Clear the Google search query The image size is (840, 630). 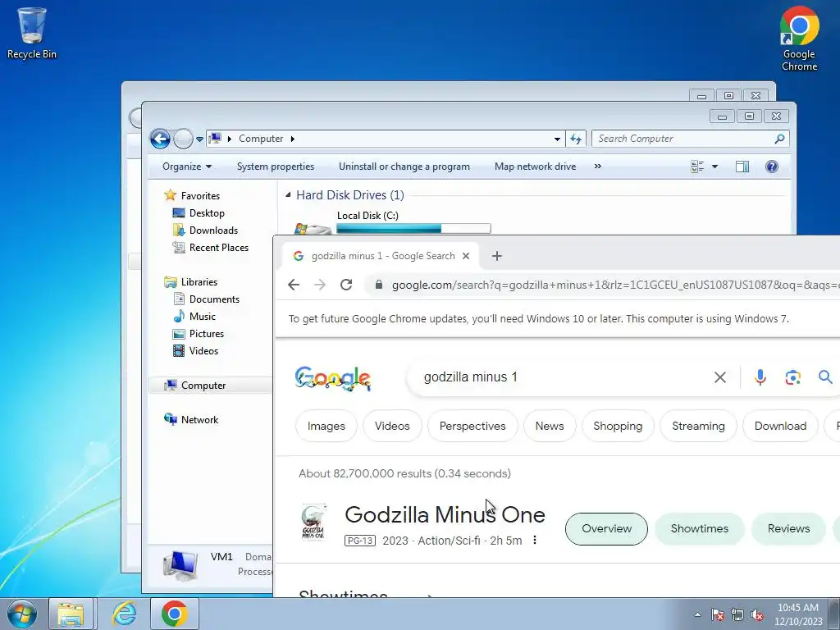point(720,377)
